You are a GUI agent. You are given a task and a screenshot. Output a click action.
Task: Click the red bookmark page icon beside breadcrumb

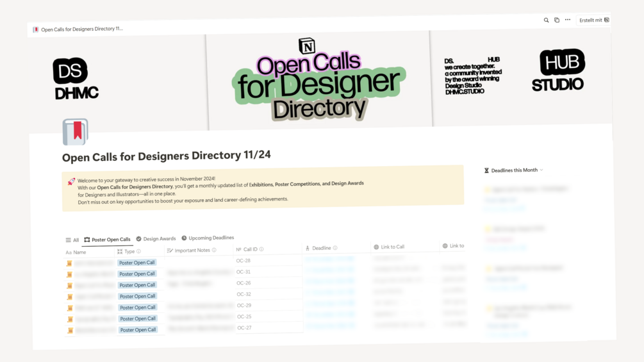[x=36, y=29]
